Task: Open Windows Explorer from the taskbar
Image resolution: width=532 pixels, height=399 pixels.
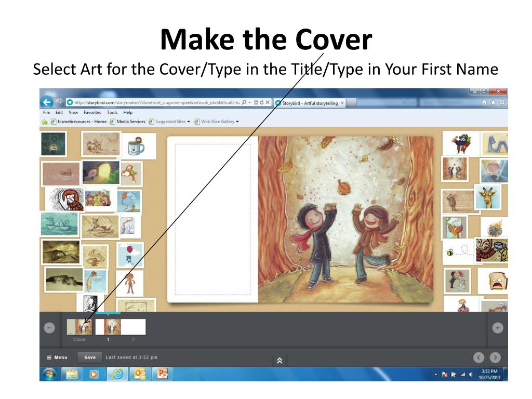Action: point(72,374)
